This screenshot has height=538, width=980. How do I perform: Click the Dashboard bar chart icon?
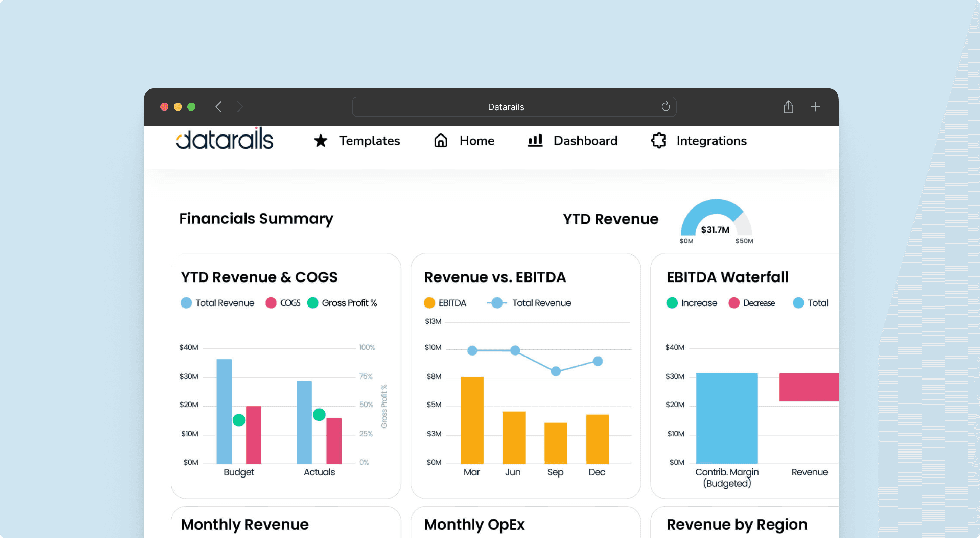point(535,141)
